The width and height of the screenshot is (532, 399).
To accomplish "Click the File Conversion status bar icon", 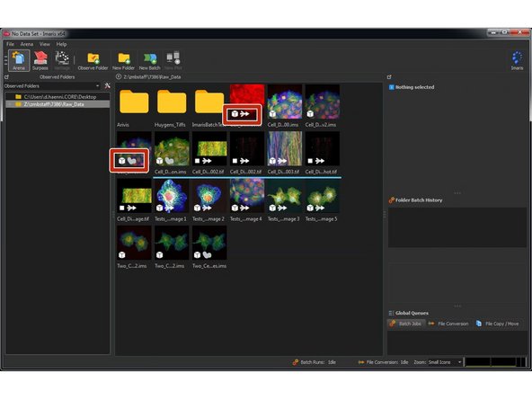I will tap(361, 362).
